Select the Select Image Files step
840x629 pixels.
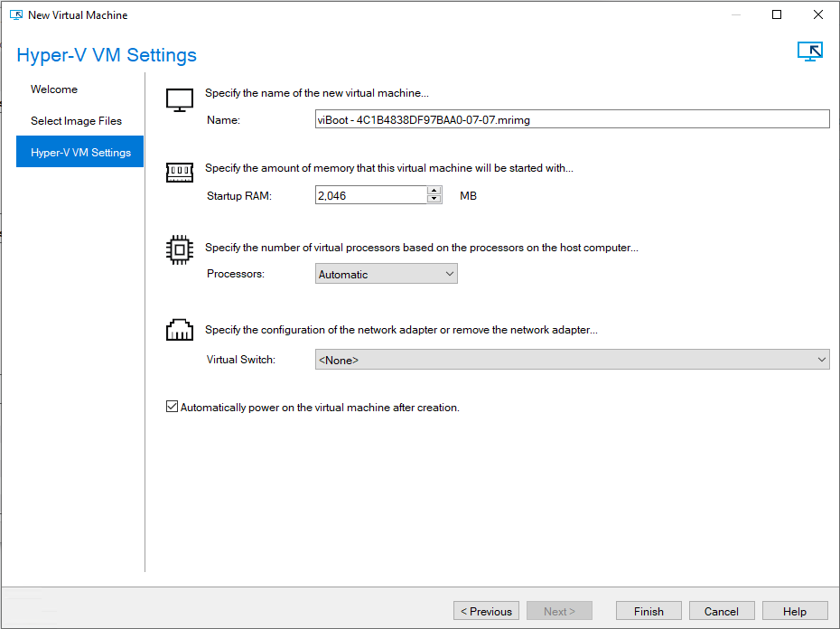76,121
